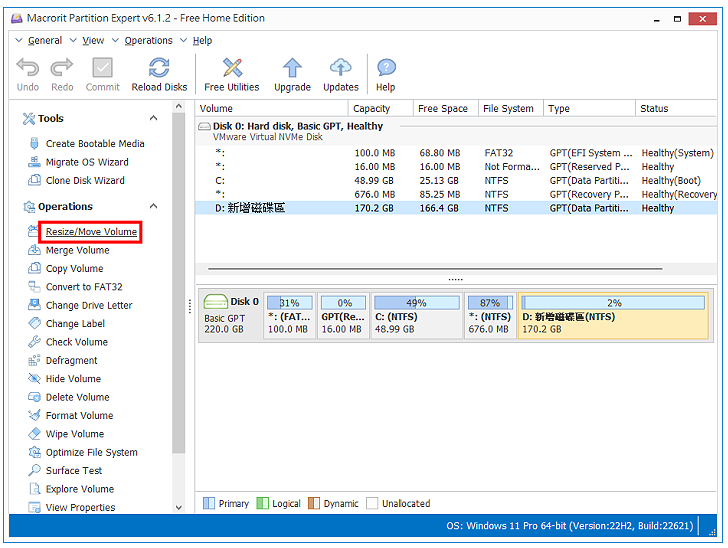Open the Help menu
Screen dimensions: 728x548
(x=202, y=40)
